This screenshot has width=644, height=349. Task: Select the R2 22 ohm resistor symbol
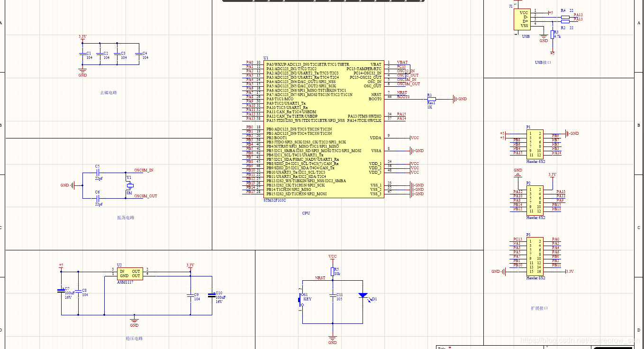pyautogui.click(x=565, y=21)
